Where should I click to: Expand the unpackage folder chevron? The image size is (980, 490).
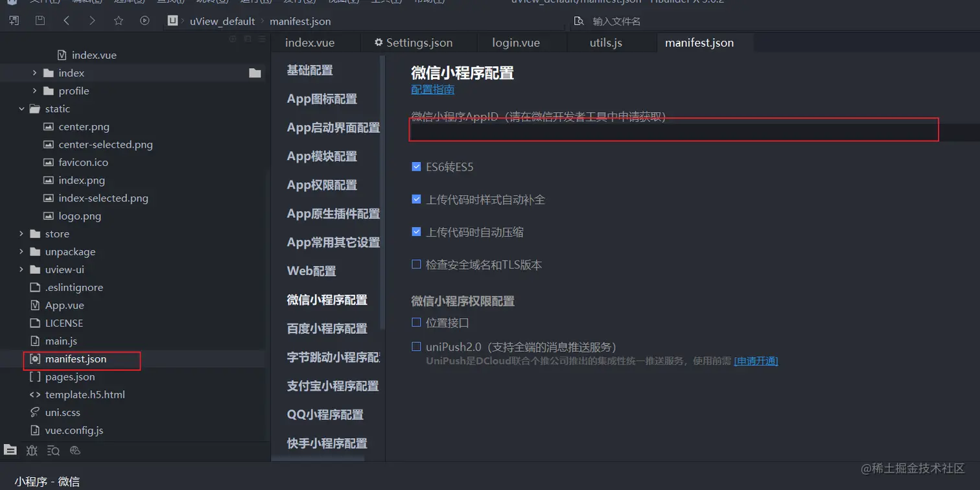(x=21, y=251)
